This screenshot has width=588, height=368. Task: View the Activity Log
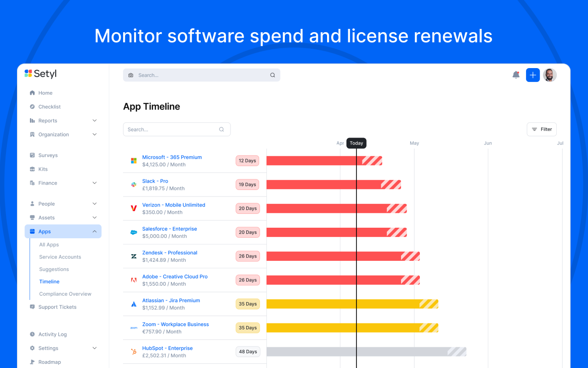[52, 334]
